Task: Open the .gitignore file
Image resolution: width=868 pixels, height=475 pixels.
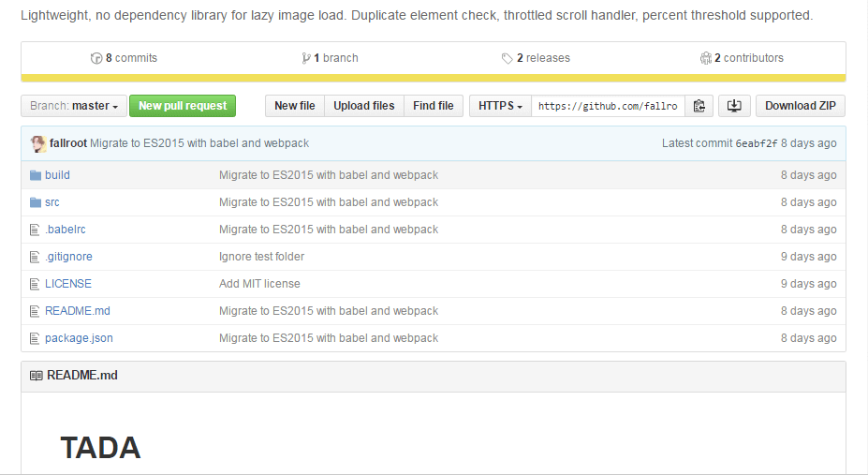Action: coord(68,257)
